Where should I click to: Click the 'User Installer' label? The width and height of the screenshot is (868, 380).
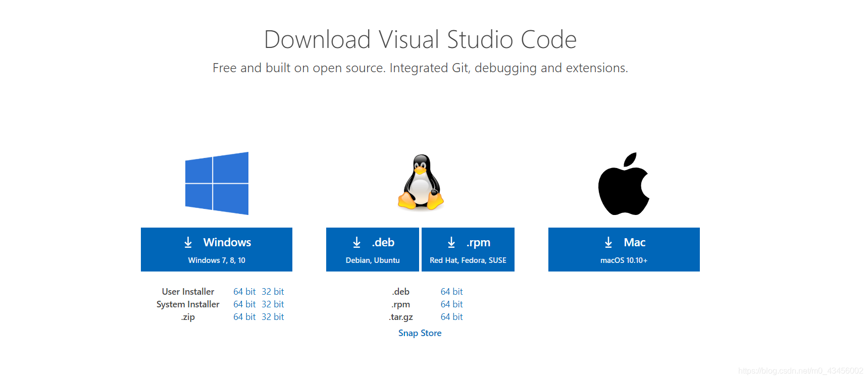click(188, 292)
